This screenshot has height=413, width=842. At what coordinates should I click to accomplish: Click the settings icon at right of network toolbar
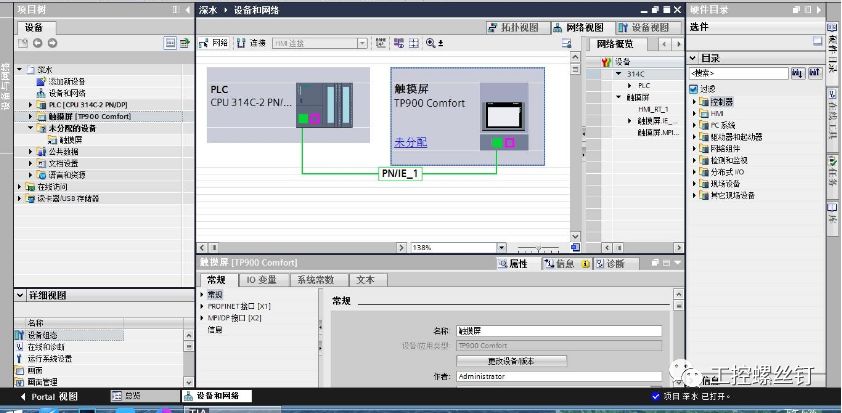[x=566, y=44]
